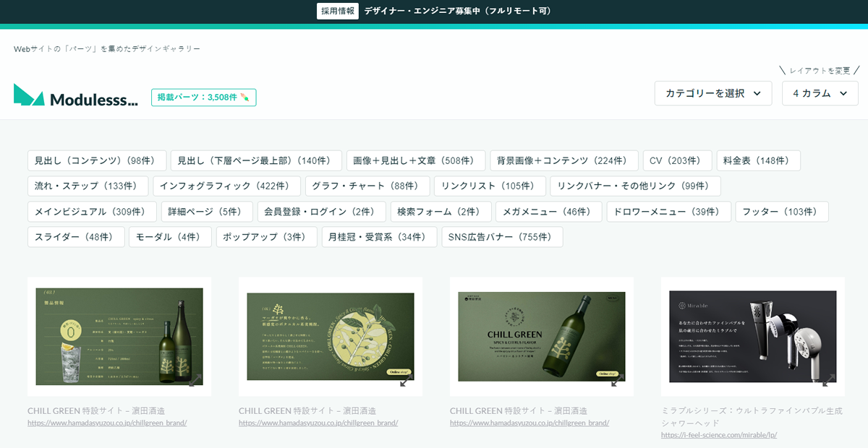This screenshot has height=448, width=868.
Task: Choose the モーダル（4件） tag
Action: pos(171,237)
